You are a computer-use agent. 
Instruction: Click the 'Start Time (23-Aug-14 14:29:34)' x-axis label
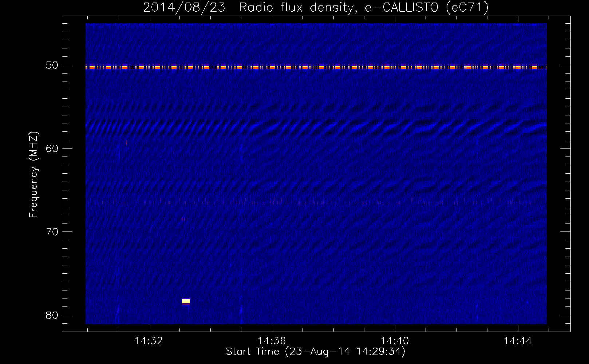316,352
